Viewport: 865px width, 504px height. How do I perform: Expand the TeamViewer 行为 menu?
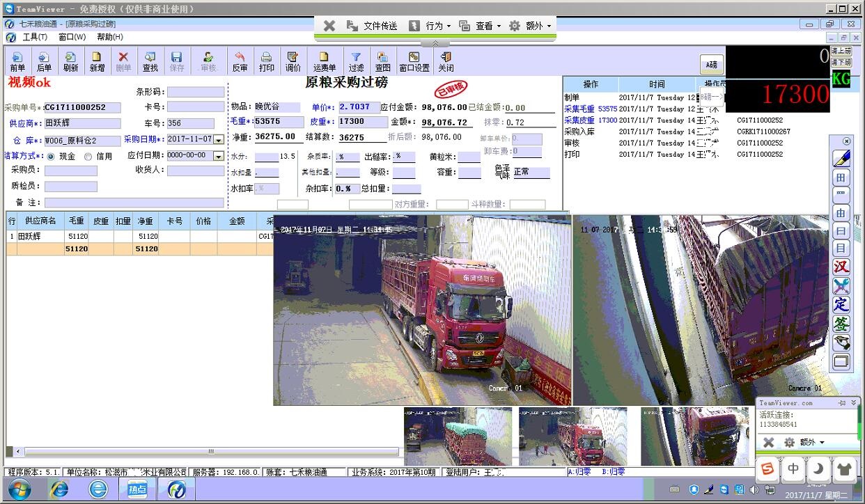(x=430, y=26)
